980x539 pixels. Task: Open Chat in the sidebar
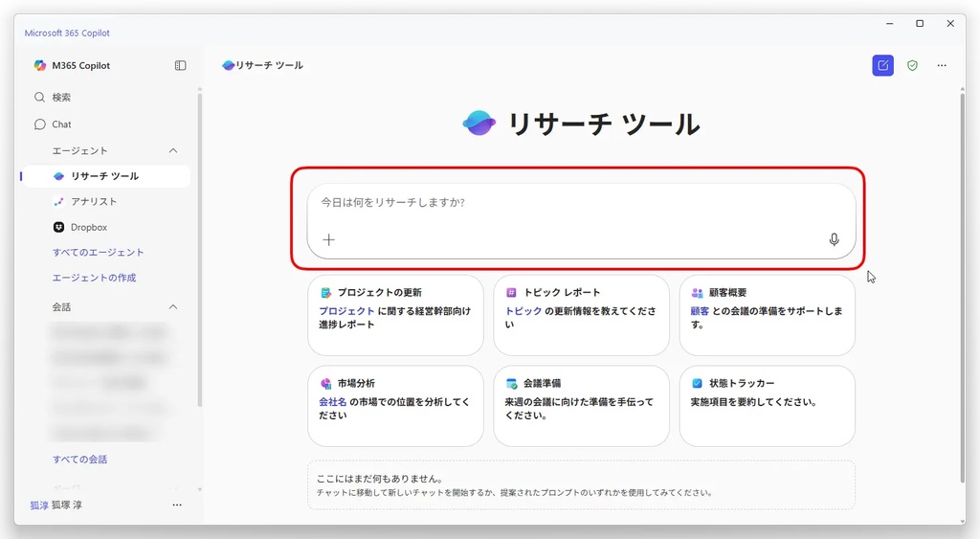[105, 124]
